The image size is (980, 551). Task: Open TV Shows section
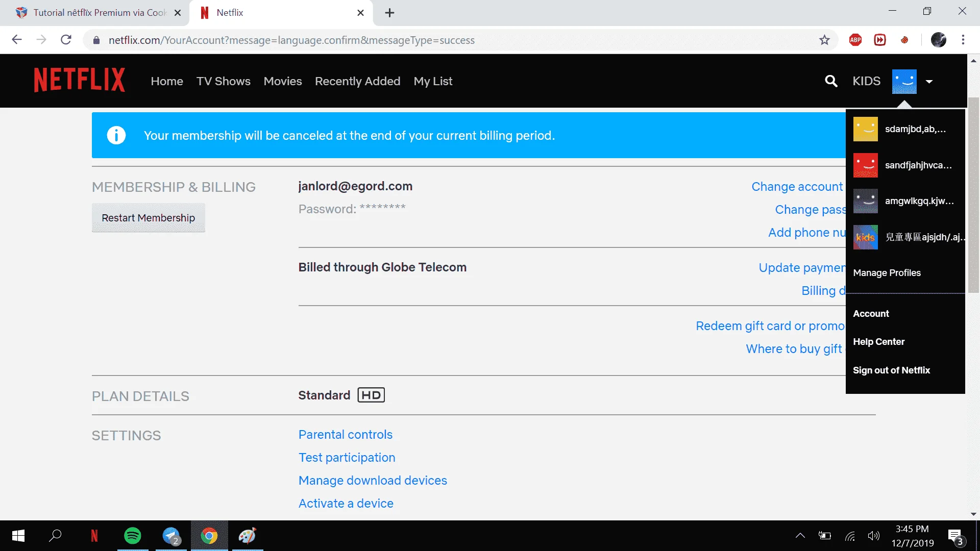(x=223, y=81)
